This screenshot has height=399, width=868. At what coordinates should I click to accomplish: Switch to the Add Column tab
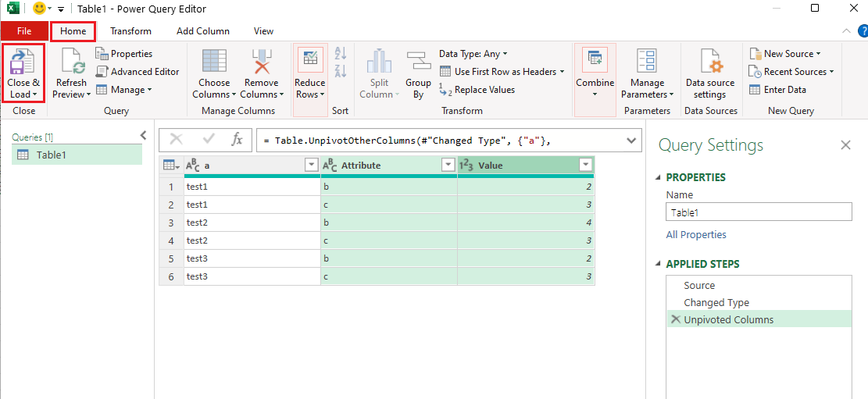coord(202,31)
